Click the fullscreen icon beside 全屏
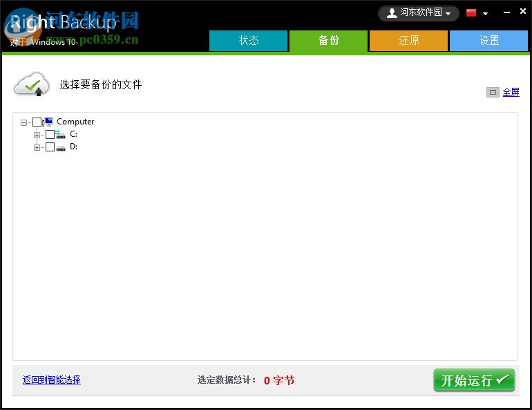Viewport: 532px width, 410px height. point(493,93)
